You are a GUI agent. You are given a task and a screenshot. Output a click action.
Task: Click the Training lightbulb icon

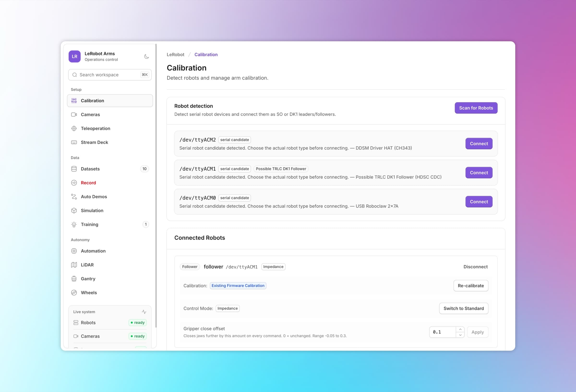coord(74,224)
